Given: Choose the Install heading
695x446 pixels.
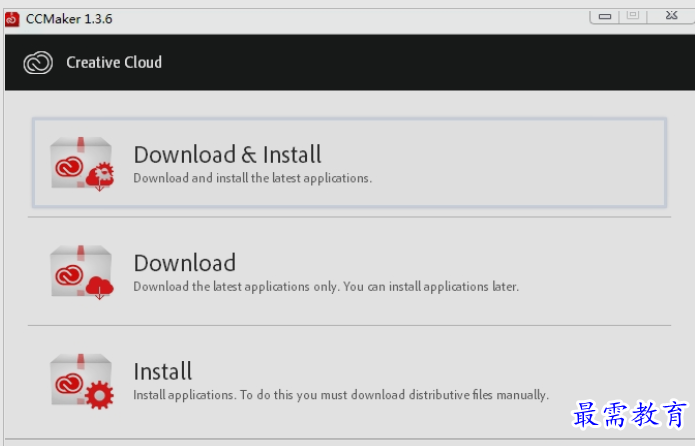Looking at the screenshot, I should point(163,371).
